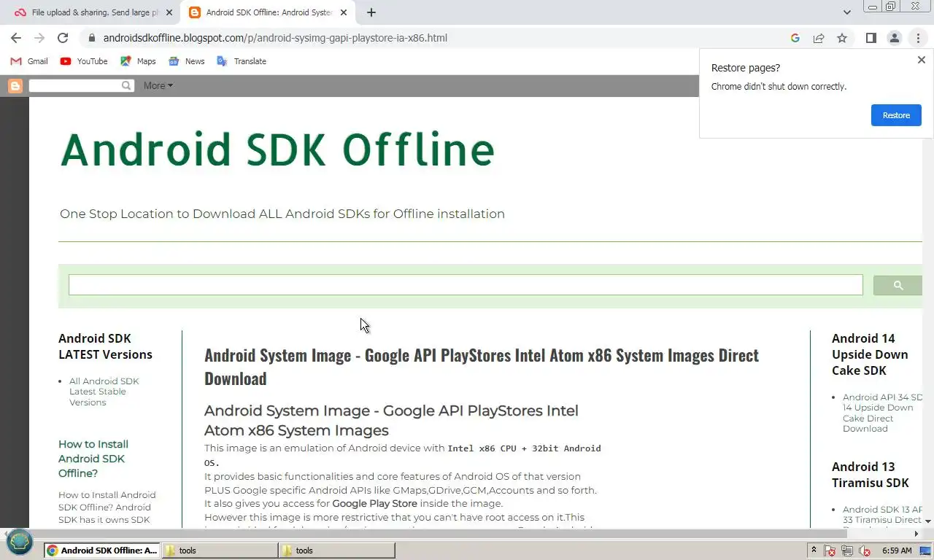934x560 pixels.
Task: Toggle the browser side panel
Action: (871, 38)
